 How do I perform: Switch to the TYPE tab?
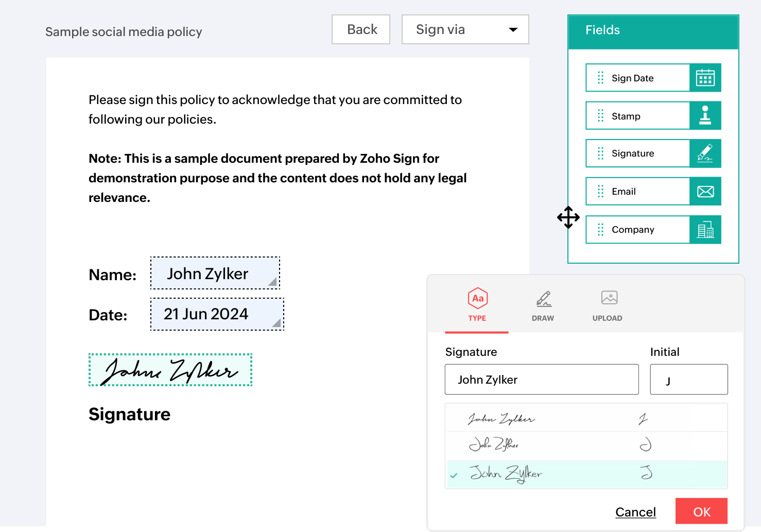point(477,306)
